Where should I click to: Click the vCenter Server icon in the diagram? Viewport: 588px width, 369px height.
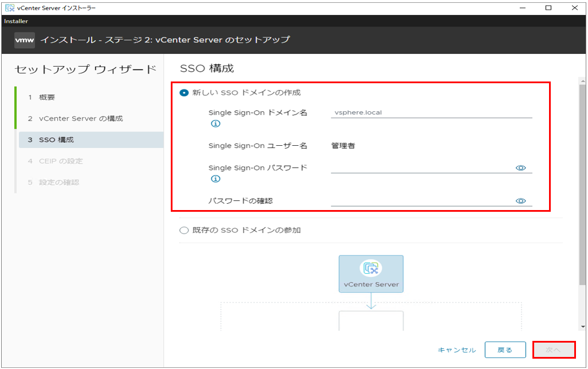[371, 268]
